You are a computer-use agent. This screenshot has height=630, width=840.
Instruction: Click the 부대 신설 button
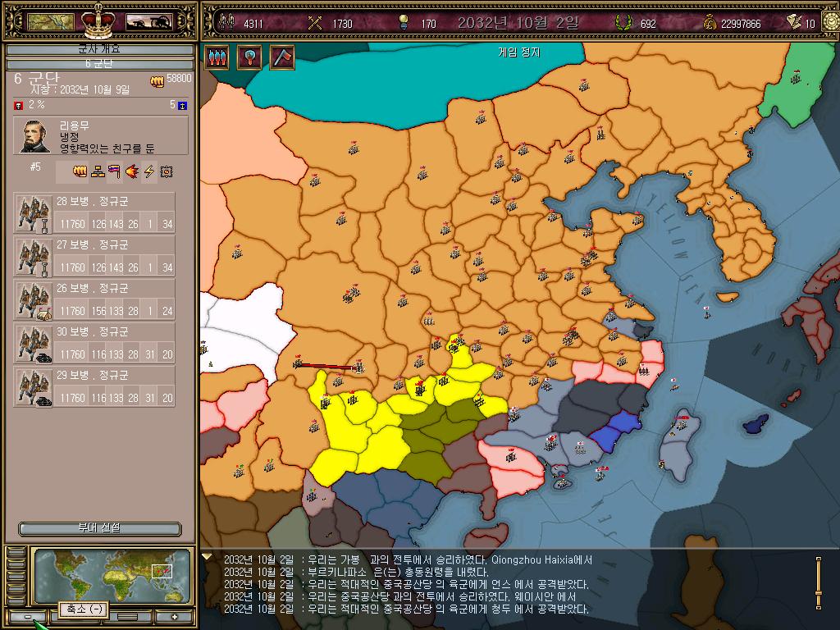[x=99, y=529]
